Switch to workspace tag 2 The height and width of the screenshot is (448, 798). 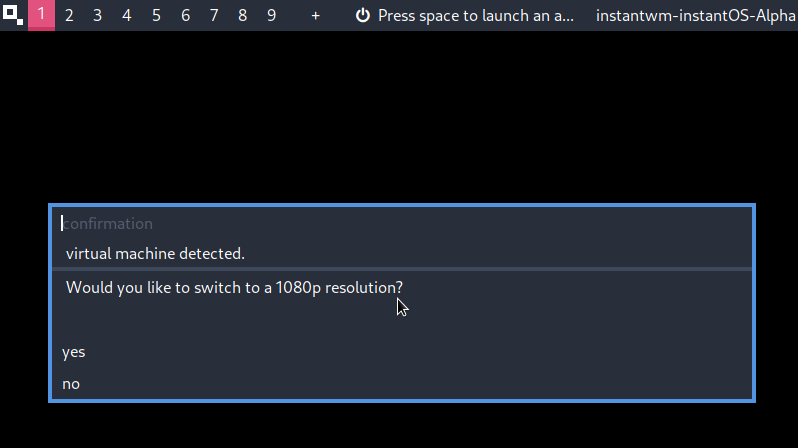pos(69,16)
